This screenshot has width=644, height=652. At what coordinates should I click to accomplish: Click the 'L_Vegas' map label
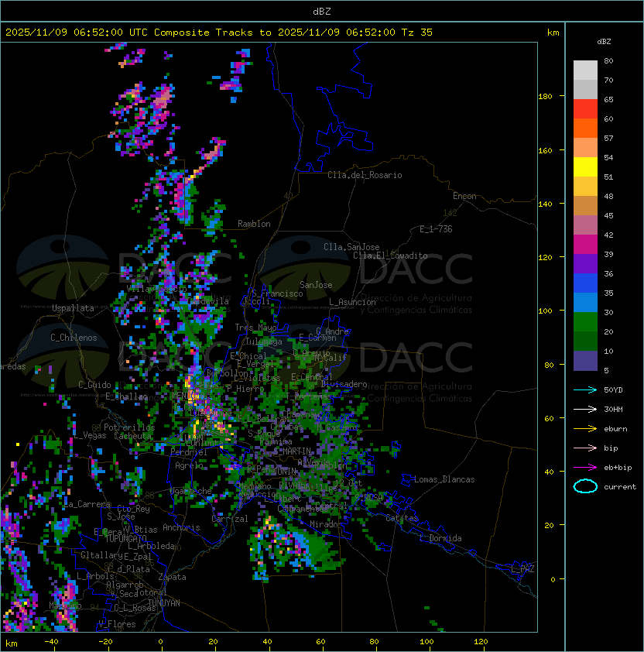tap(90, 435)
